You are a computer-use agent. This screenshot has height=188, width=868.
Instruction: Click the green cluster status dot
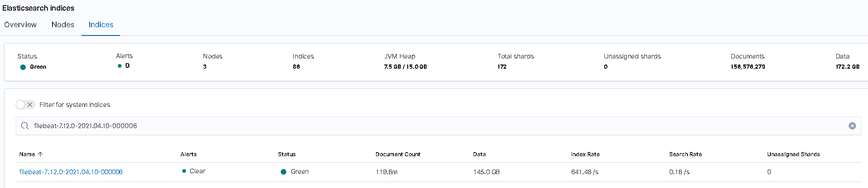pyautogui.click(x=23, y=67)
